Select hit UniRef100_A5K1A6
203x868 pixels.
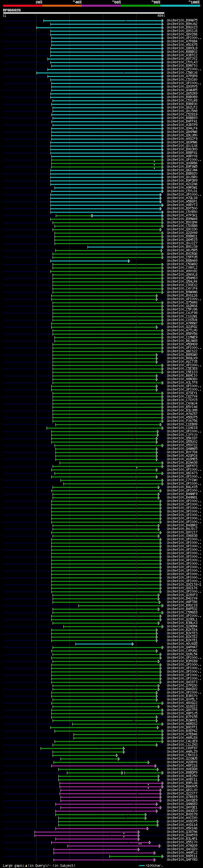182,828
